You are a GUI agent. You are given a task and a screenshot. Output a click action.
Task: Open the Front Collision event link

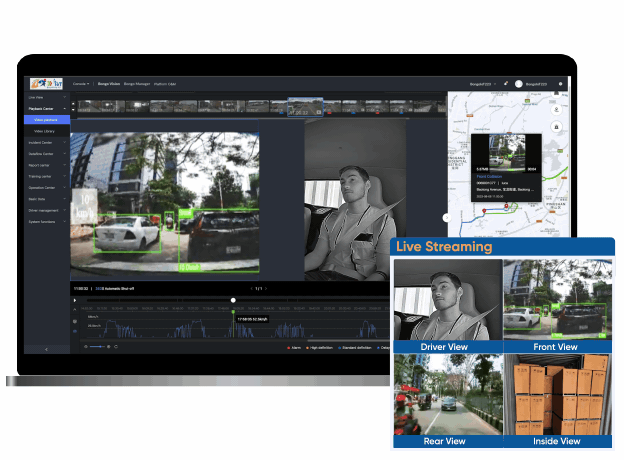[x=487, y=176]
